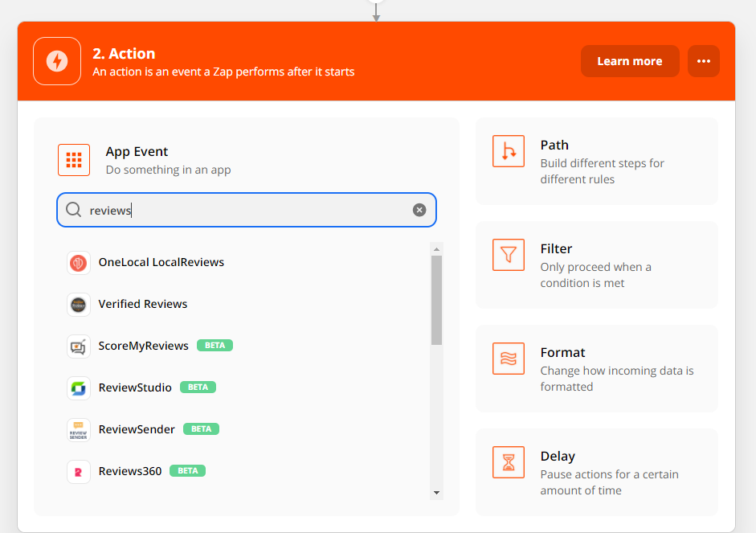Open the three-dots options menu

point(704,61)
